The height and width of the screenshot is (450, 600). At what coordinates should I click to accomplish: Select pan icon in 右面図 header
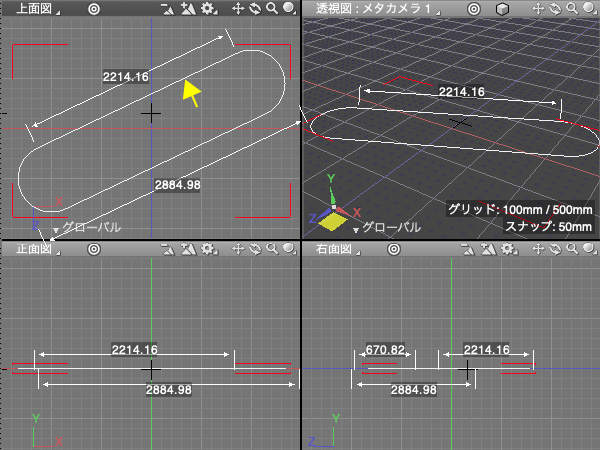538,249
